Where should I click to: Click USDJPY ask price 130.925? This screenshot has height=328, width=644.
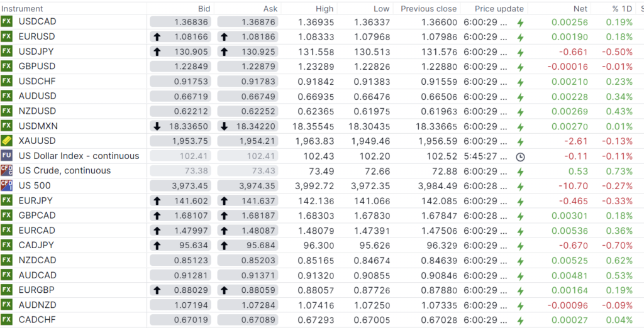249,52
